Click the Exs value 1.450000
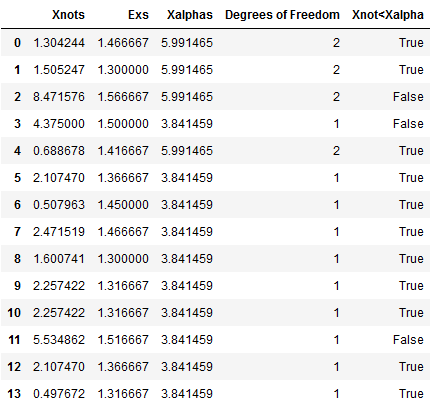Viewport: 441px width, 412px height. [123, 205]
